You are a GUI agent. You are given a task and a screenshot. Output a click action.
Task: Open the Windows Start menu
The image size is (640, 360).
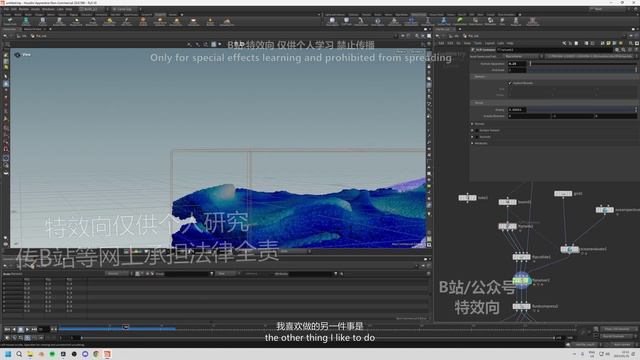click(8, 354)
